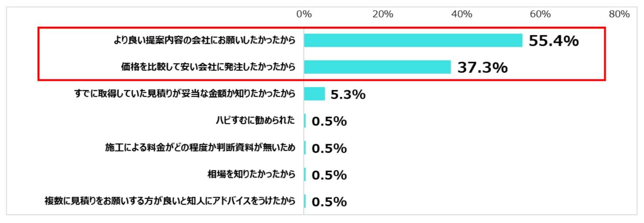Click the category label より良い提案内容の会社にお願いしたかったから
This screenshot has height=223, width=644.
coord(205,41)
